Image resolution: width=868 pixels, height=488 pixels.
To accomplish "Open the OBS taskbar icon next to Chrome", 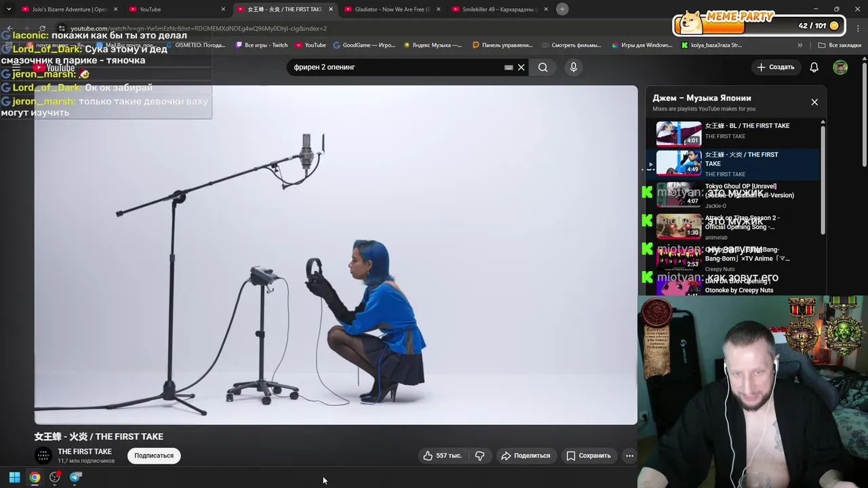I will click(55, 477).
